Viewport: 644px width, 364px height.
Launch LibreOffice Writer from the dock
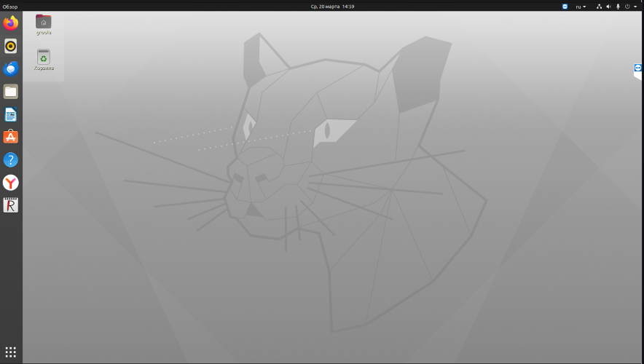(11, 114)
